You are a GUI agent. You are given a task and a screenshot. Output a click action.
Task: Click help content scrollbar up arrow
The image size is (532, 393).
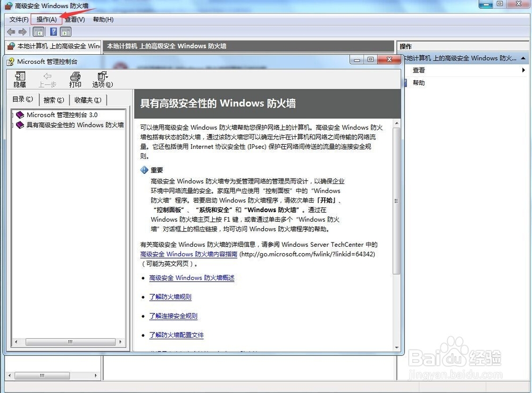[x=396, y=123]
